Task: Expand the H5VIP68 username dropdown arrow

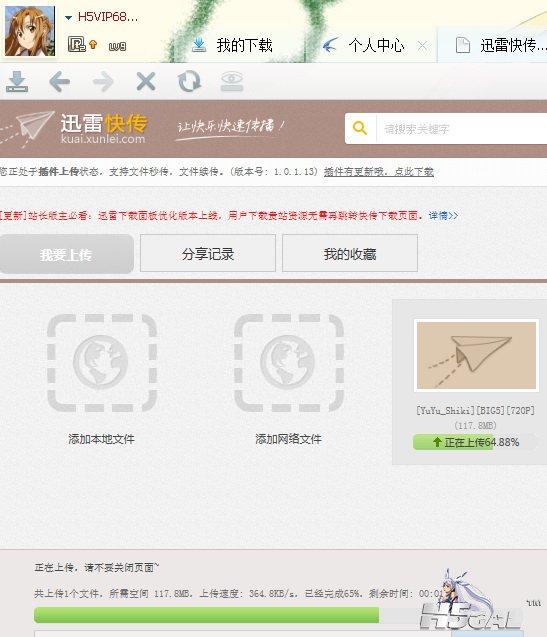Action: tap(68, 17)
